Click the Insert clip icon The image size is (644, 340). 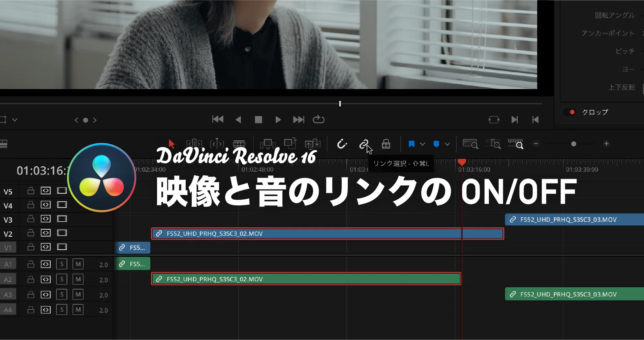pos(268,144)
